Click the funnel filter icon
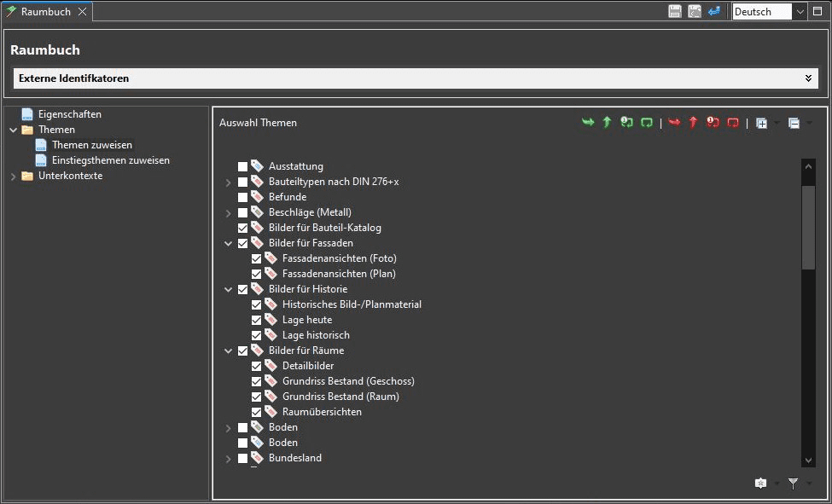832x504 pixels. coord(793,484)
